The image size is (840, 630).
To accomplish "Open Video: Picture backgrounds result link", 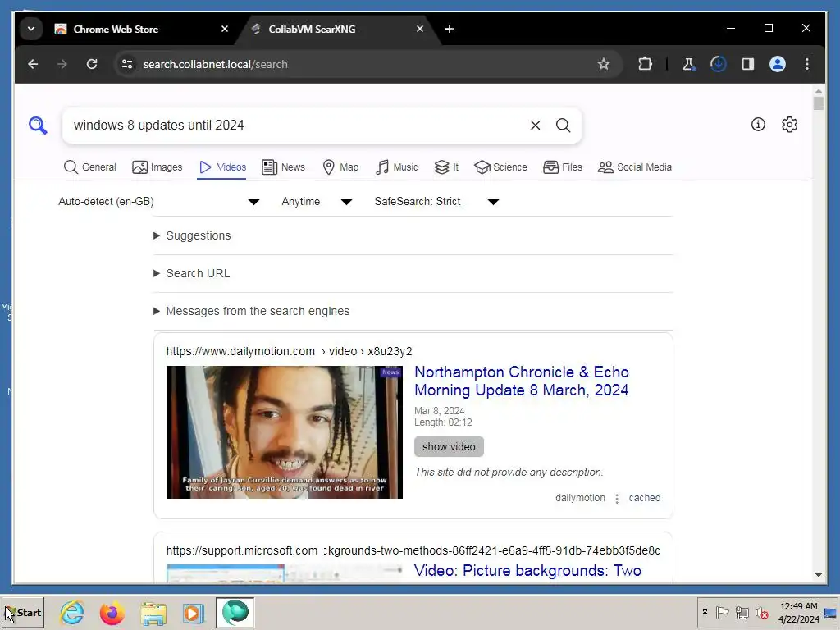I will 527,571.
